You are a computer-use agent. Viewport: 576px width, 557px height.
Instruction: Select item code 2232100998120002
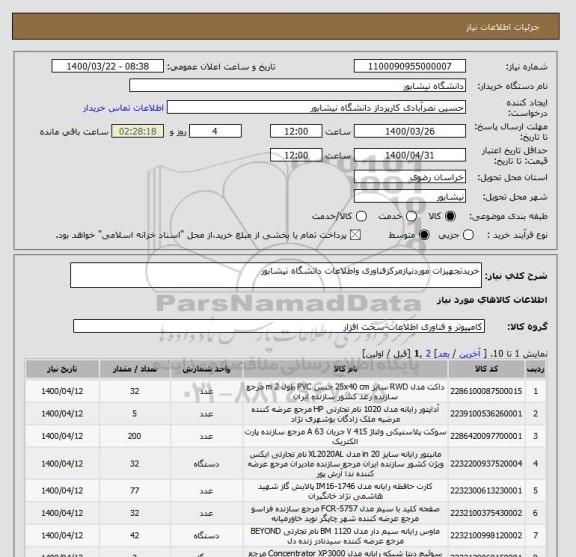coord(486,535)
